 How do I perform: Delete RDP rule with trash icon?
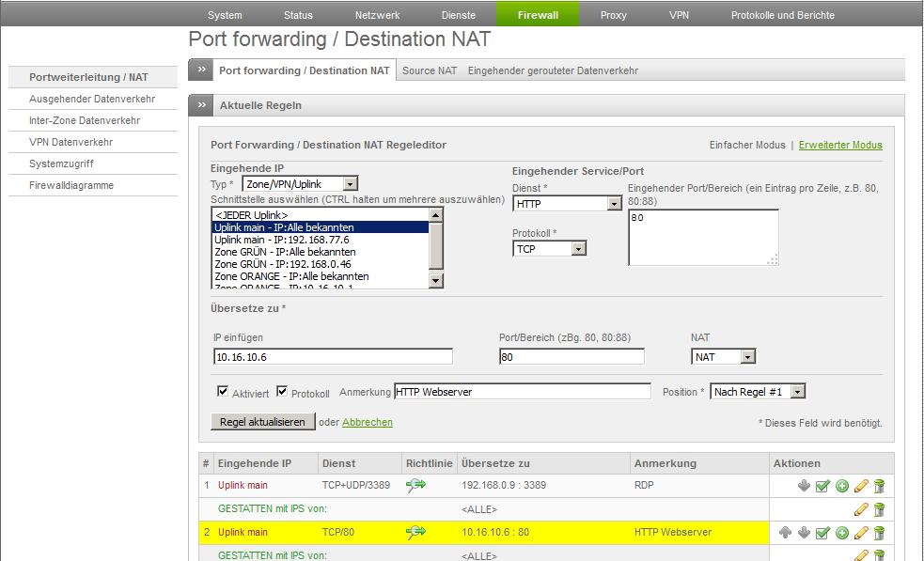[879, 486]
